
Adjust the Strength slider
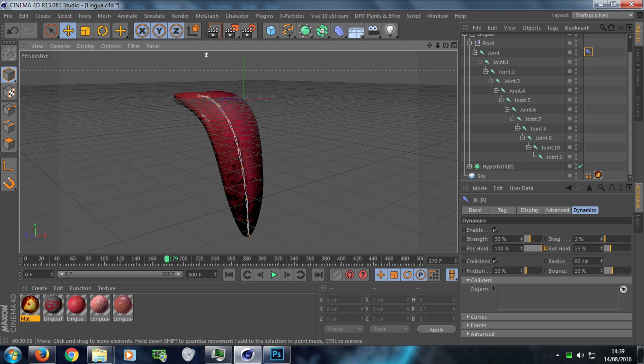tap(533, 239)
